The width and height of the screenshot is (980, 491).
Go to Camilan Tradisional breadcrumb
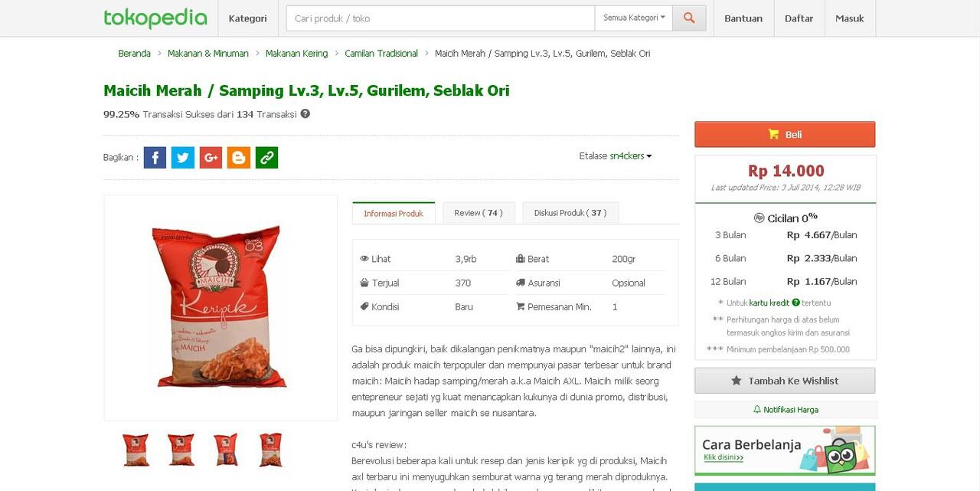pos(381,54)
